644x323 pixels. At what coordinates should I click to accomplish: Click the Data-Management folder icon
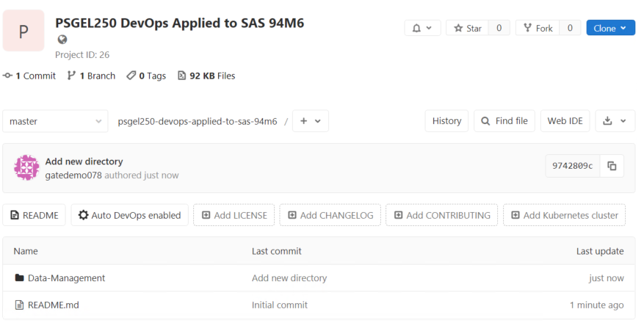click(x=19, y=278)
